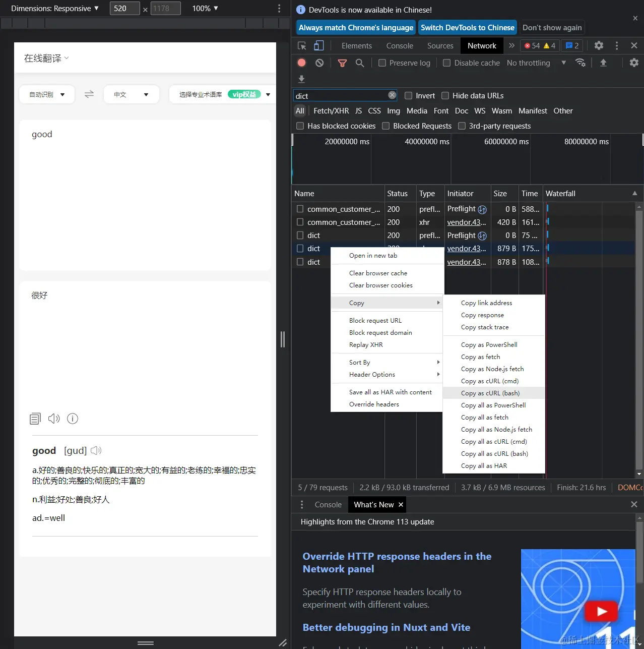Swap translation languages arrows icon
Viewport: 644px width, 649px height.
pyautogui.click(x=89, y=94)
